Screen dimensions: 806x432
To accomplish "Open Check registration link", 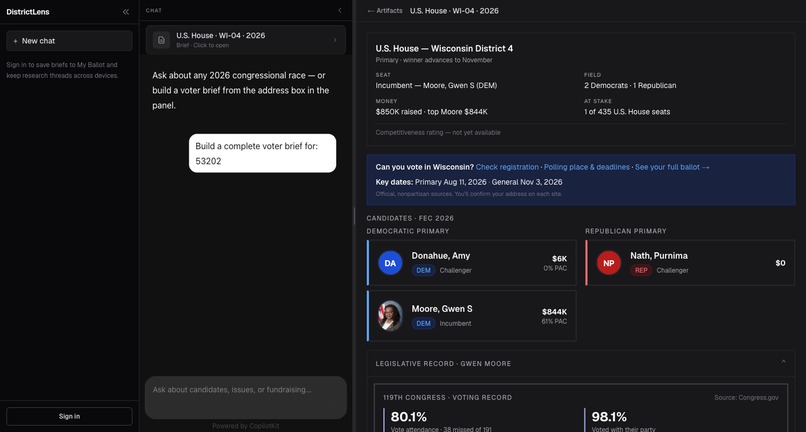I will (507, 167).
